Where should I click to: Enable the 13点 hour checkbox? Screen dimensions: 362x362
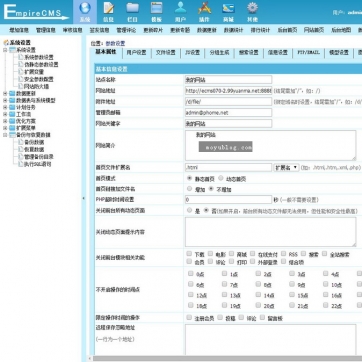224,294
